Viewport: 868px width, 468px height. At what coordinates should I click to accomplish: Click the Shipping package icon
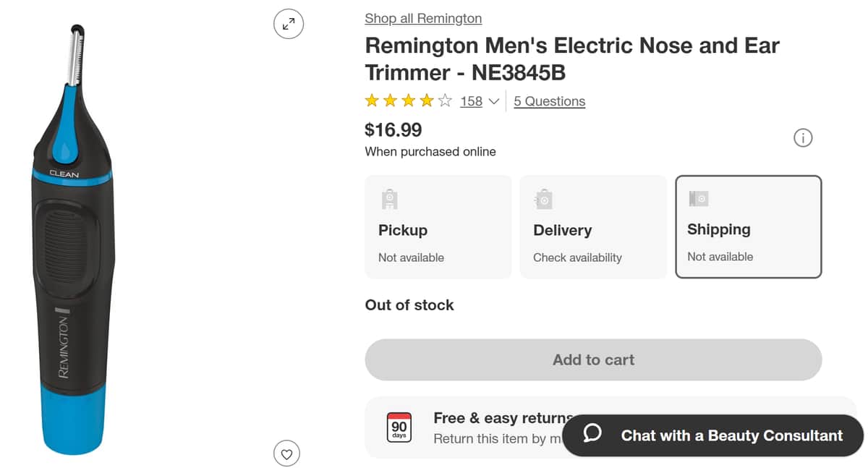(698, 198)
